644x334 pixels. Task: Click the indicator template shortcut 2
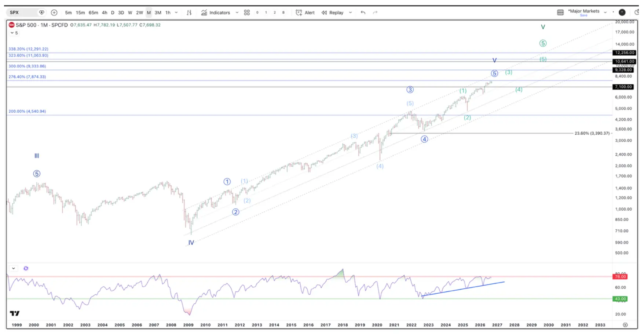(x=275, y=12)
